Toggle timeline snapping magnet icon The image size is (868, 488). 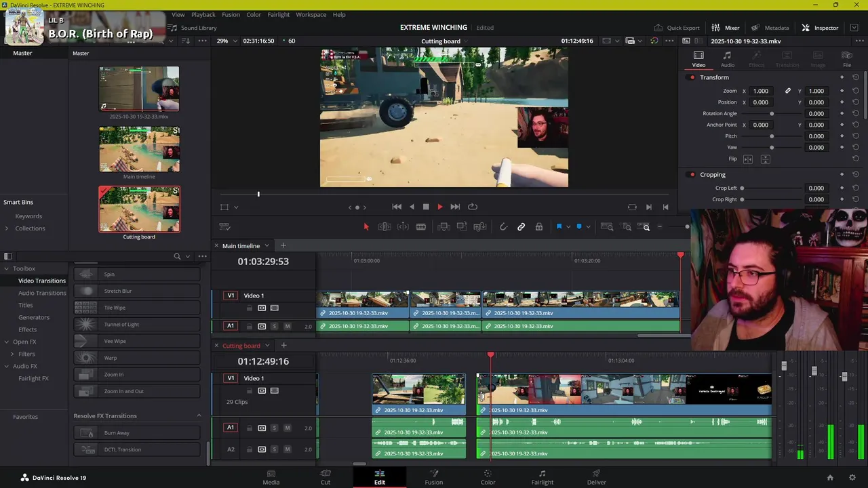click(503, 227)
